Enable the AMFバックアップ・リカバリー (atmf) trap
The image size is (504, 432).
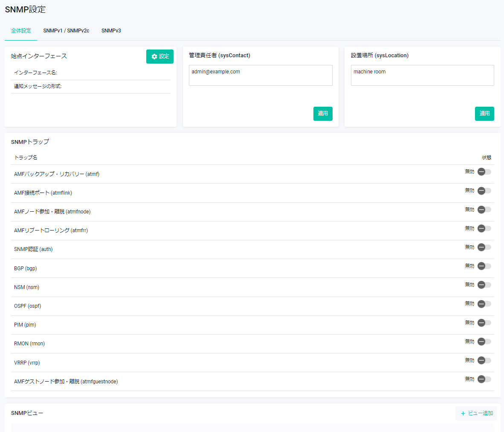[484, 172]
